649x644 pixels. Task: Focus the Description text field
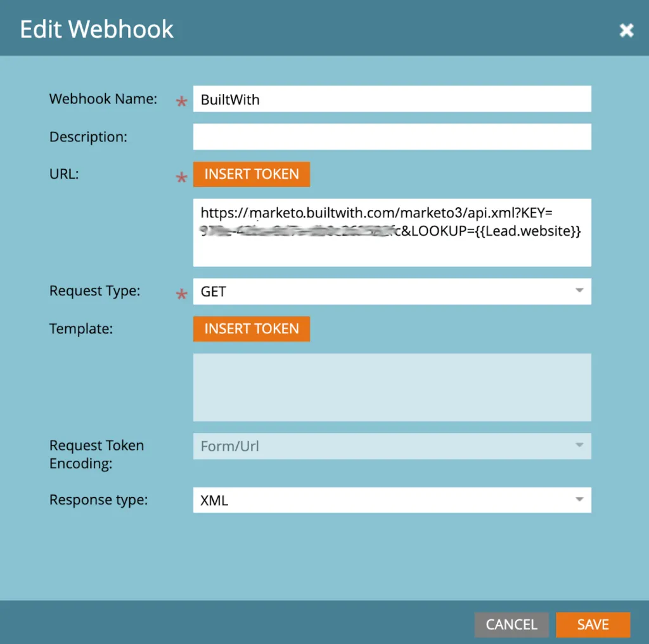click(x=392, y=136)
